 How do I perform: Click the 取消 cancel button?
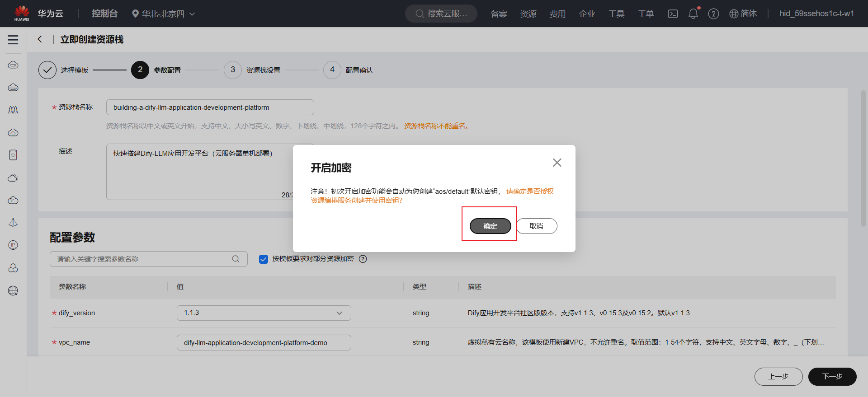[x=536, y=226]
